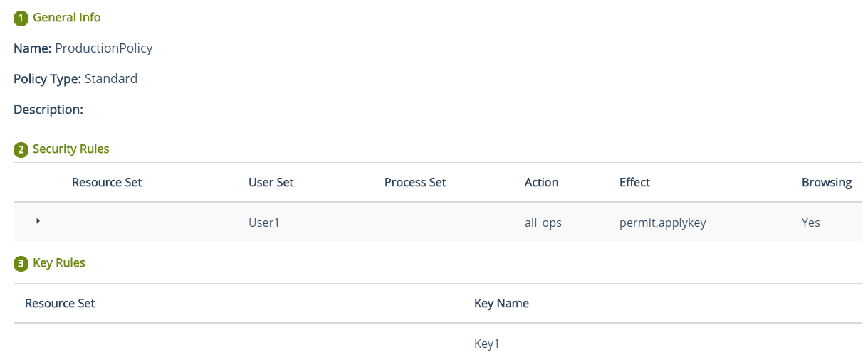Click the User Set column header

click(271, 182)
